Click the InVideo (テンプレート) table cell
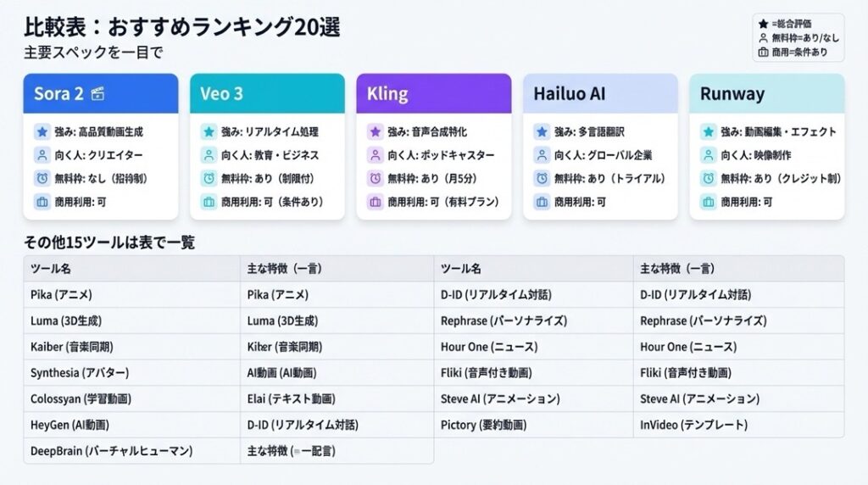The width and height of the screenshot is (868, 485). coord(693,425)
